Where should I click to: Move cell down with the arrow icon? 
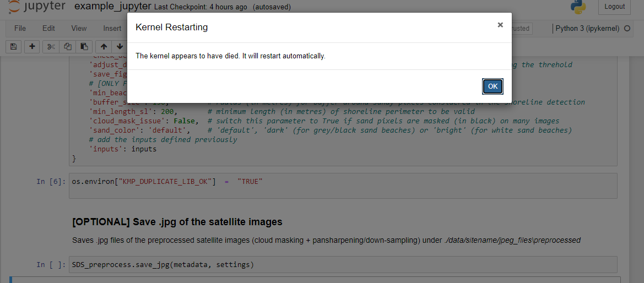[x=120, y=46]
